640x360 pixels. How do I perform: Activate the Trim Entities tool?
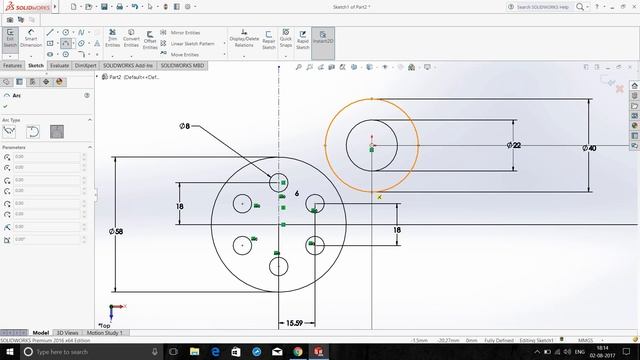pos(112,38)
